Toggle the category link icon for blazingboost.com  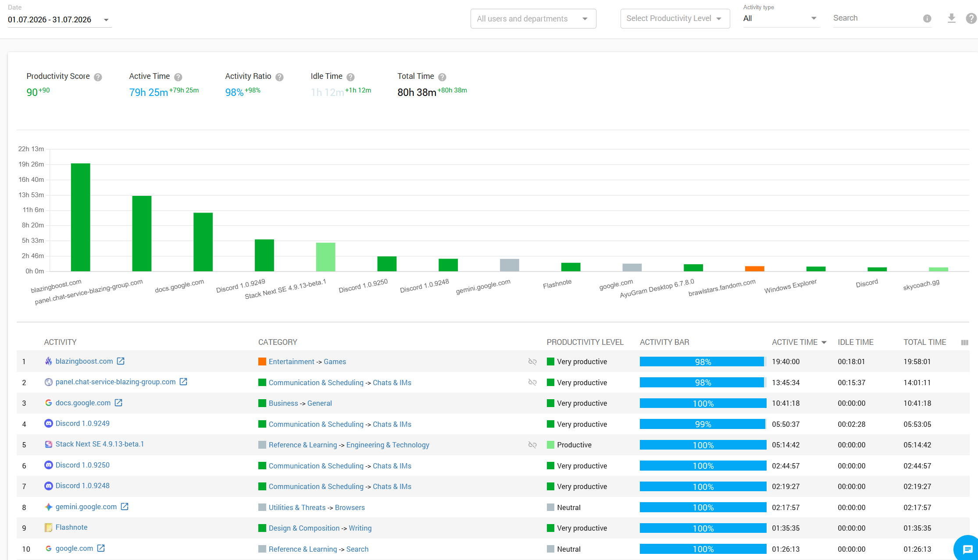532,362
